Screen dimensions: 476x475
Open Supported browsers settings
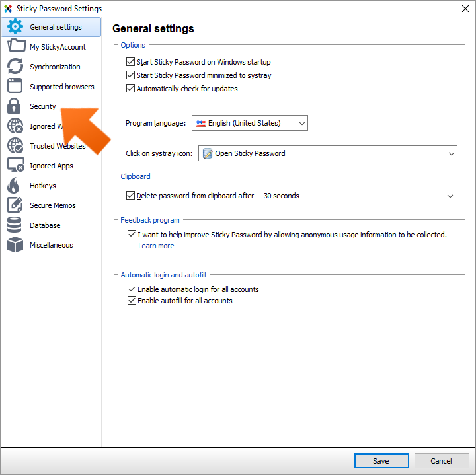click(x=52, y=87)
